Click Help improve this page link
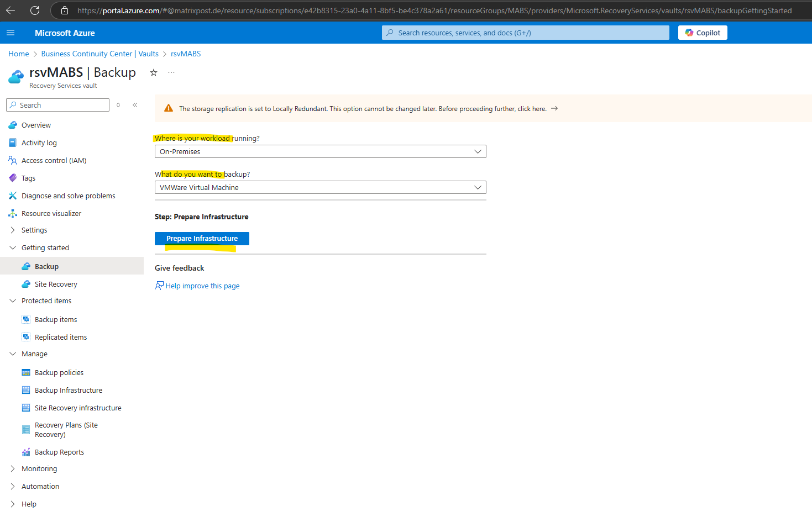Image resolution: width=812 pixels, height=522 pixels. coord(202,286)
